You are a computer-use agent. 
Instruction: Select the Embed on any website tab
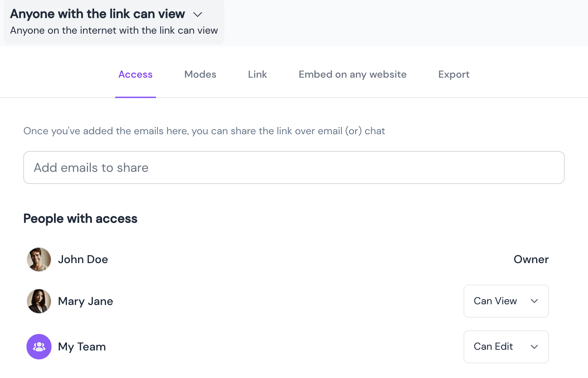click(x=352, y=74)
